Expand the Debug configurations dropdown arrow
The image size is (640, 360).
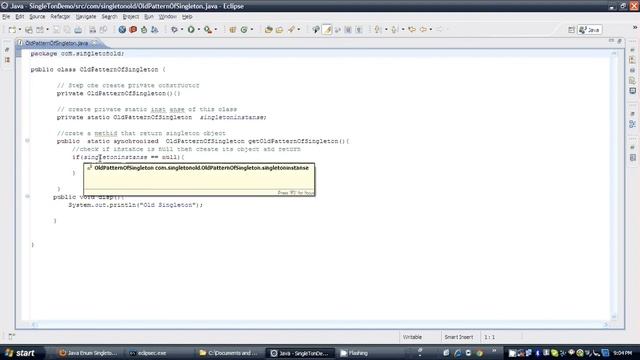pyautogui.click(x=182, y=30)
